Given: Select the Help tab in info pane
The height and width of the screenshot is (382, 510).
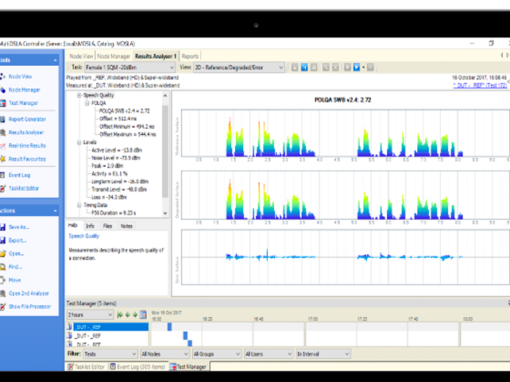Looking at the screenshot, I should coord(73,226).
